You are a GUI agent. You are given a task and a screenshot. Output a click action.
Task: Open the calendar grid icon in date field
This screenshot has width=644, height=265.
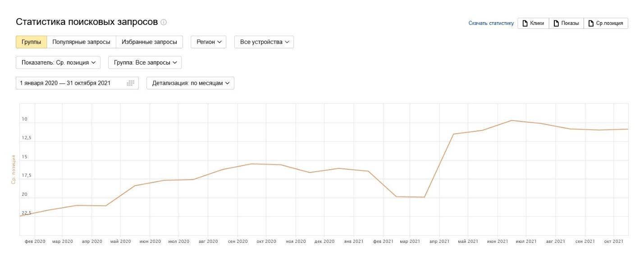point(131,83)
